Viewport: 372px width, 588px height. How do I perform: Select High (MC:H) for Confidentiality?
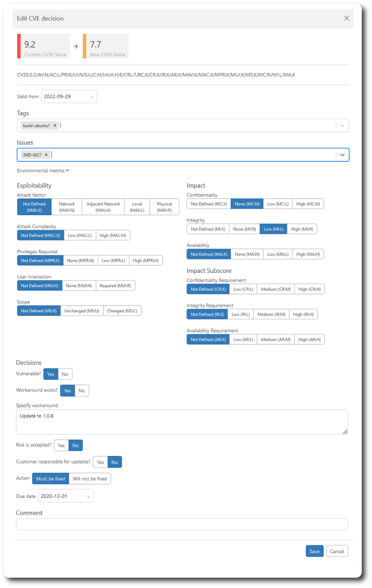tap(307, 204)
